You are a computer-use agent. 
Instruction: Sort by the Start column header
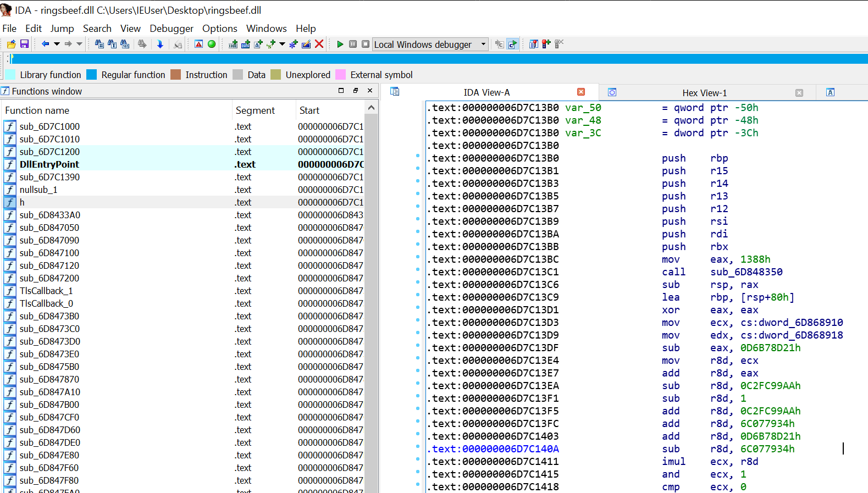[x=330, y=110]
